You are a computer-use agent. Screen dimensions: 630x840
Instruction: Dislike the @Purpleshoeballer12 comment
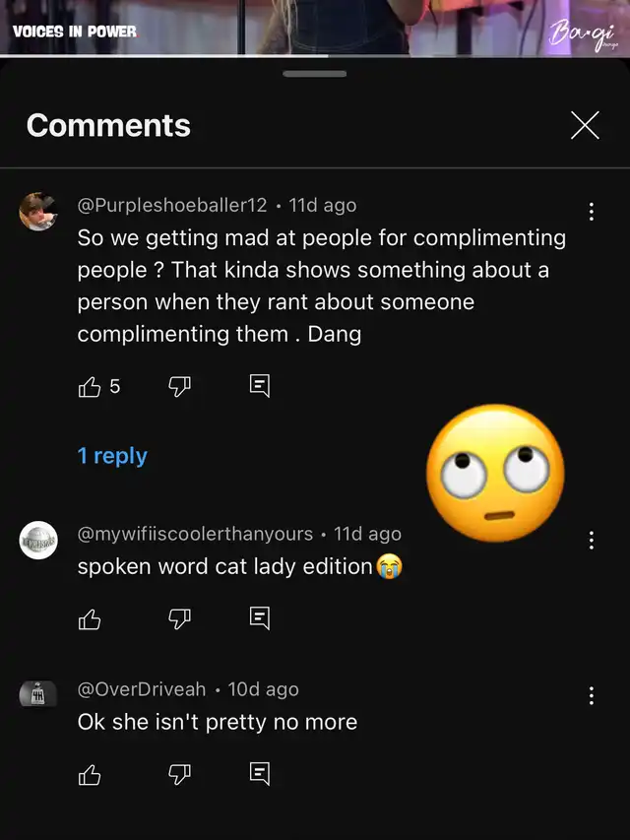pyautogui.click(x=179, y=386)
